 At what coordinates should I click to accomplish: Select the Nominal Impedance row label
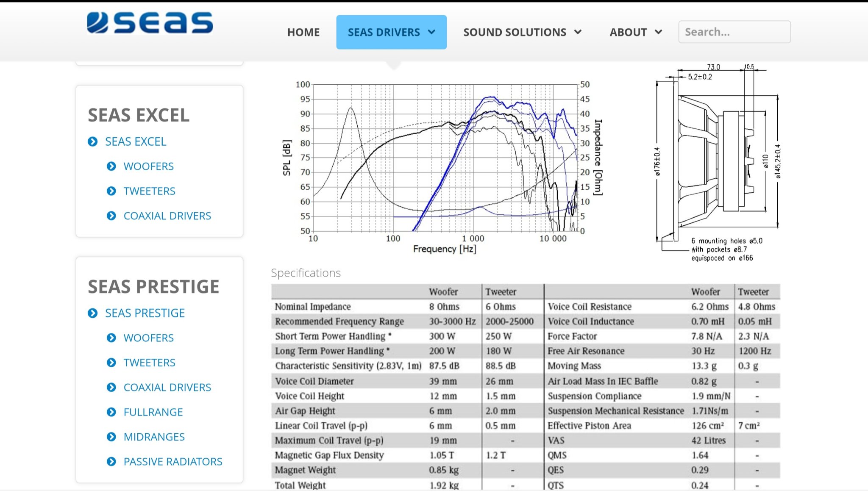coord(313,307)
